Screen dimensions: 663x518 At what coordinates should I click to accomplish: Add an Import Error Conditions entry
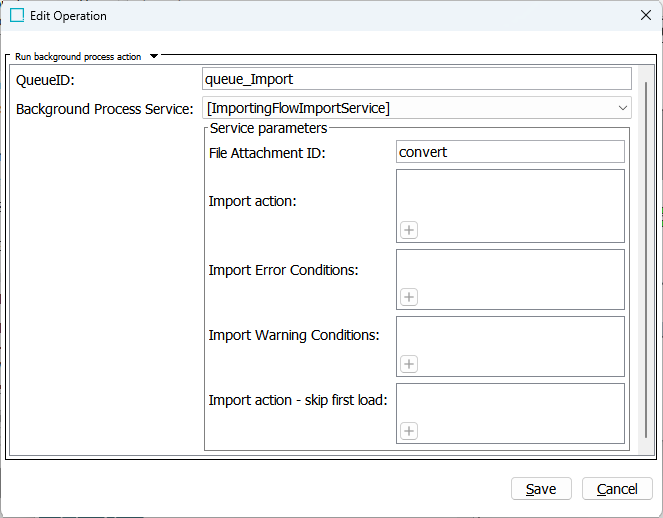pos(409,297)
